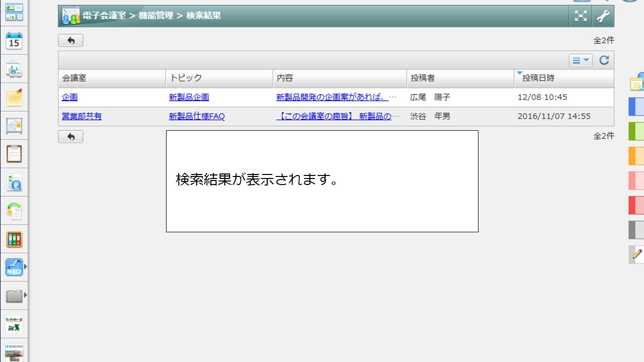Click the post date 12/08 10:45

[542, 98]
